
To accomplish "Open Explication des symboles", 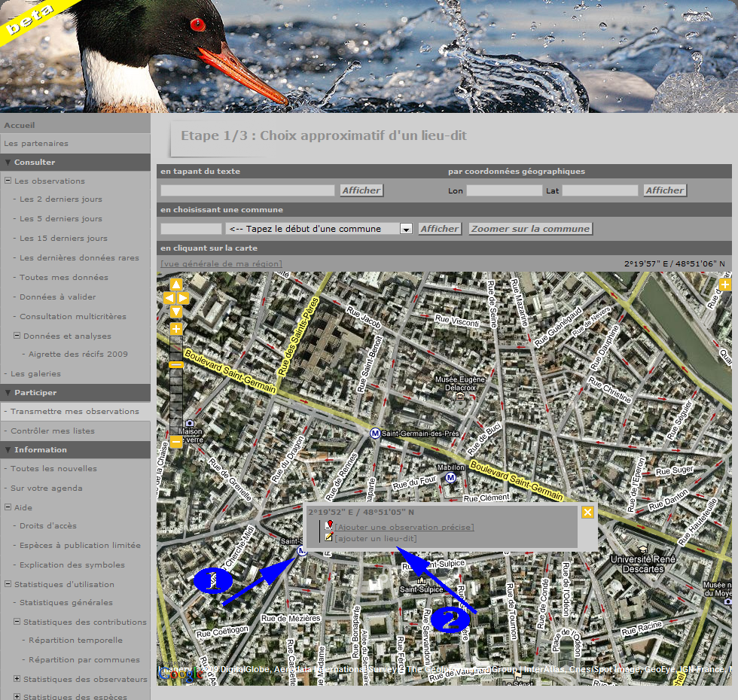I will point(72,565).
